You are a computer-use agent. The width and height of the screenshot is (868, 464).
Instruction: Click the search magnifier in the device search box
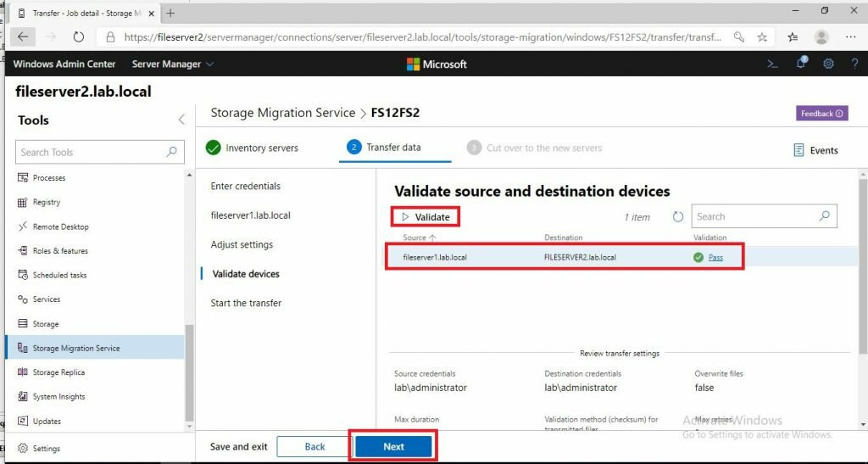click(824, 216)
